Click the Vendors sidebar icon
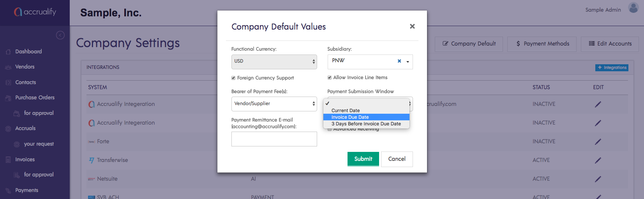 click(8, 67)
